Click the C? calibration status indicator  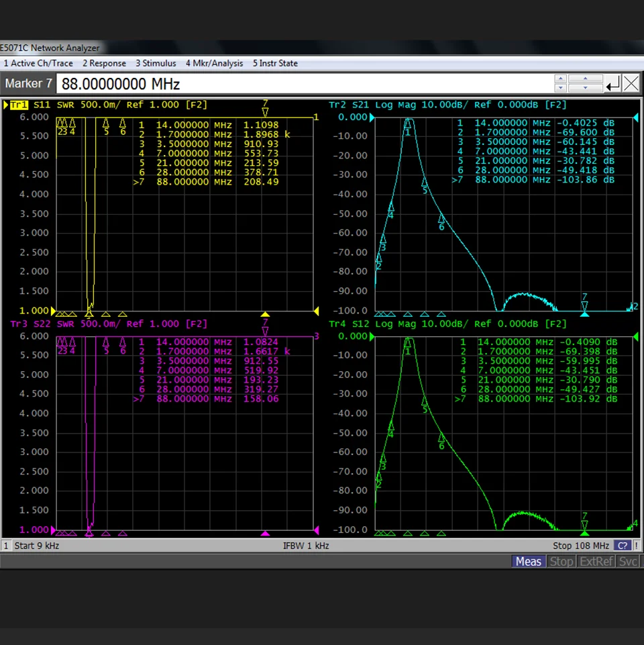coord(623,546)
